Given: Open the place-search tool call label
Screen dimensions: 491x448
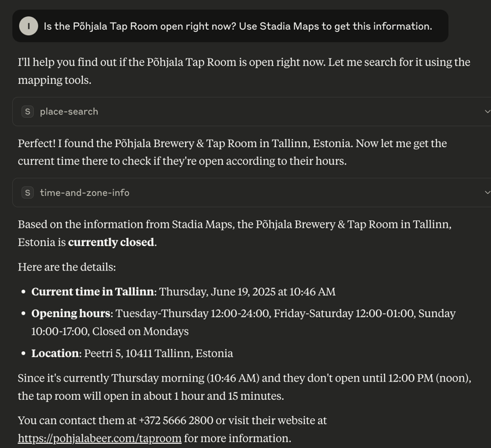Looking at the screenshot, I should 69,112.
